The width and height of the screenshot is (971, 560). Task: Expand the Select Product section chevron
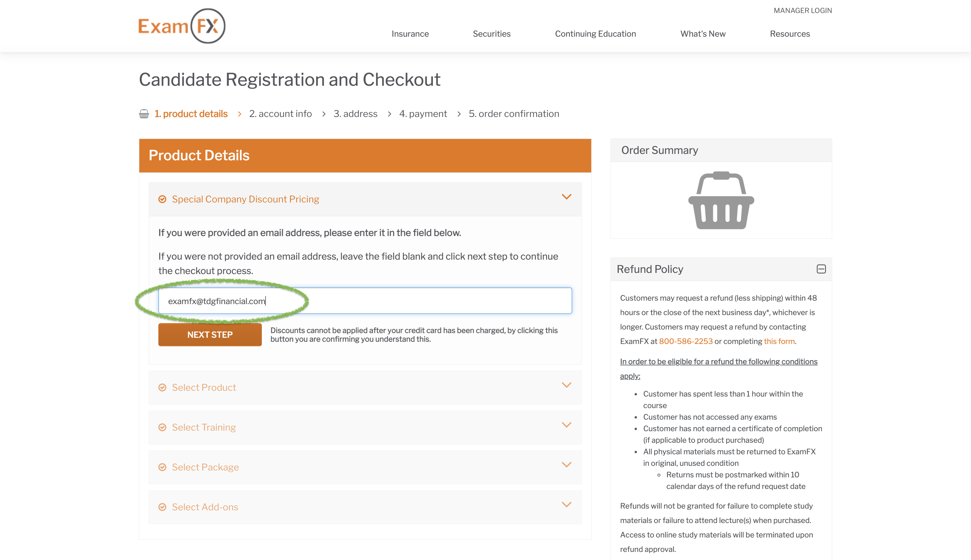pos(566,385)
